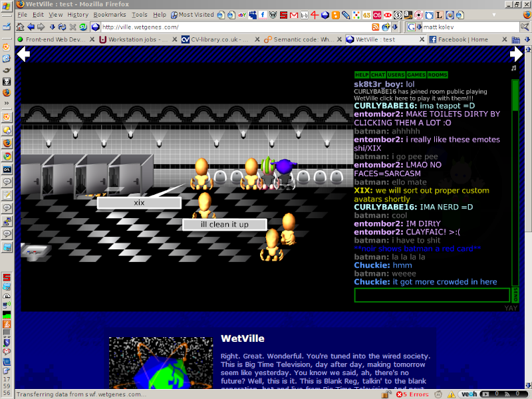Click the CHAT button in the WetVille panel
Viewport: 532px width, 399px height.
[x=378, y=74]
